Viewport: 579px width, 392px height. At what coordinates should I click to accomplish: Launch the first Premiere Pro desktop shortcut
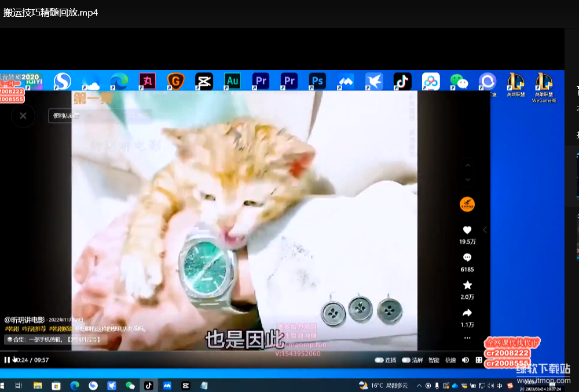click(261, 81)
